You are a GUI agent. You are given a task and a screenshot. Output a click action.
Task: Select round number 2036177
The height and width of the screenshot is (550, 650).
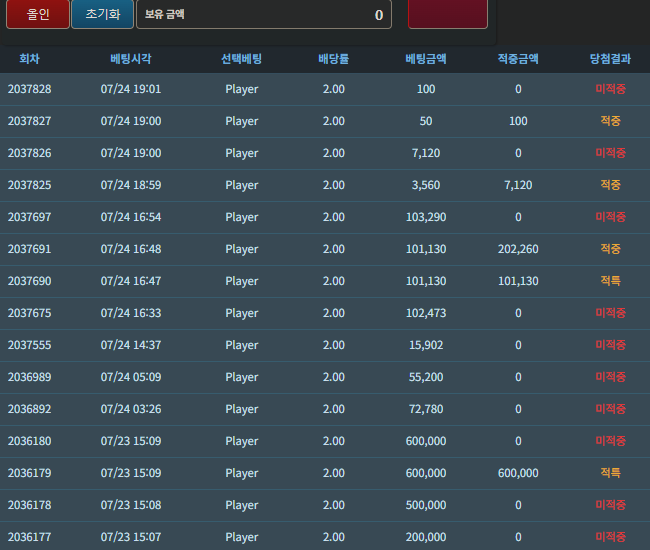point(29,537)
